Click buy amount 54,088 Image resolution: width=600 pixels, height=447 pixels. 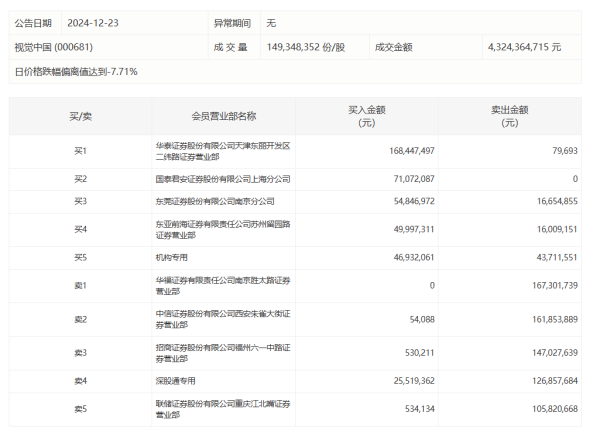click(422, 319)
